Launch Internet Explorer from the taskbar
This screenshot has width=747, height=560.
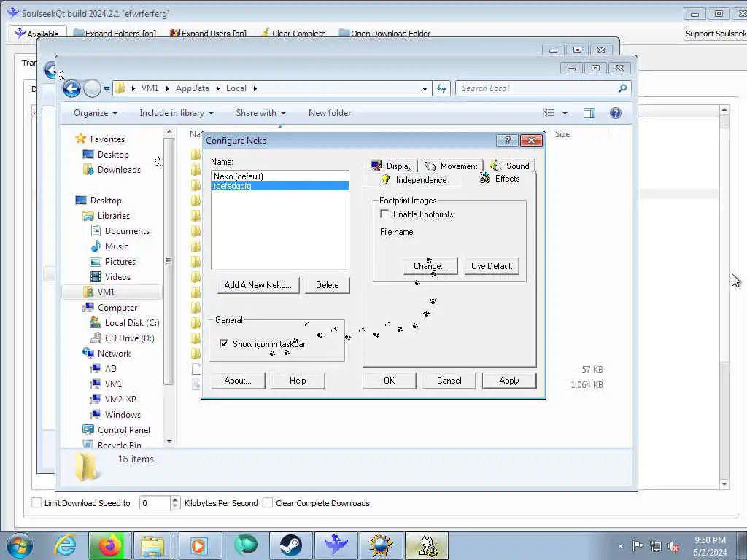click(x=65, y=545)
